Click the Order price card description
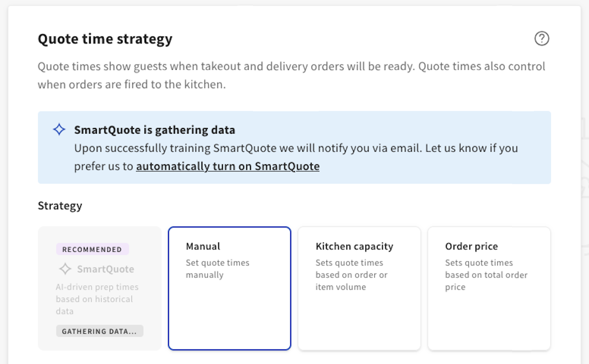 [x=486, y=275]
